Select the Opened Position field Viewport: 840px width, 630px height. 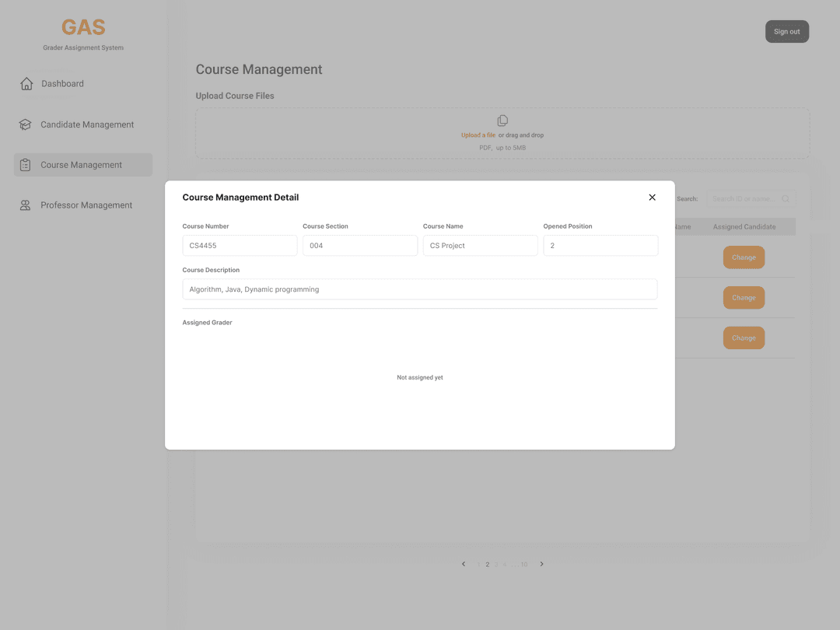600,245
